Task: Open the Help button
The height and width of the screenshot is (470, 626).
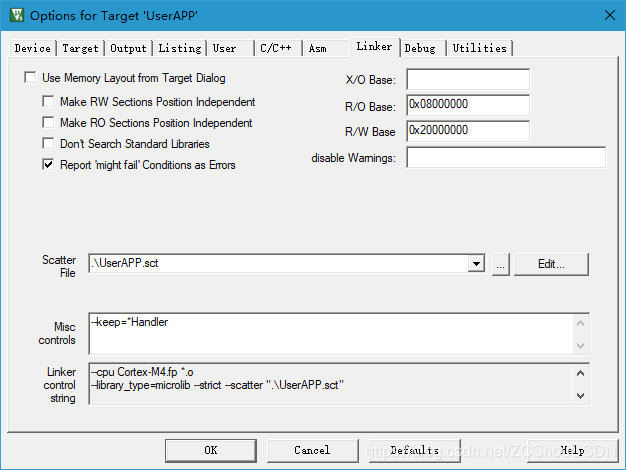Action: tap(573, 451)
